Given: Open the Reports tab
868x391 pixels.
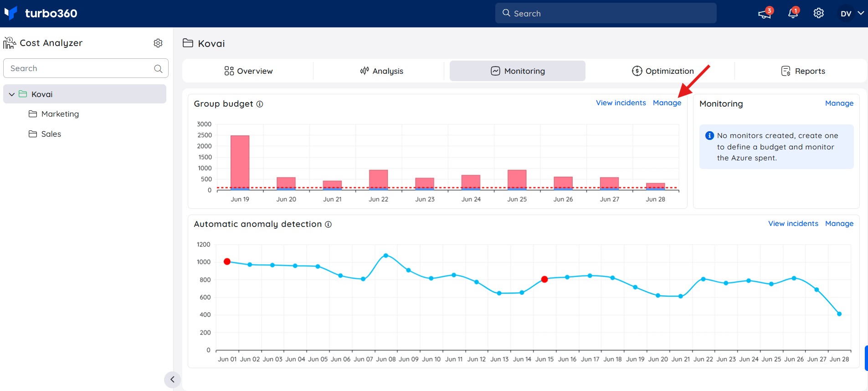Looking at the screenshot, I should 803,71.
